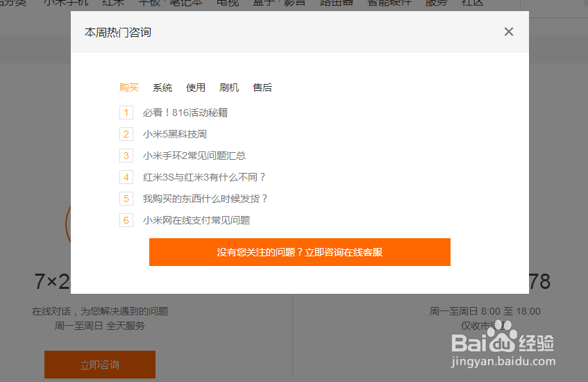Viewport: 588px width, 382px height.
Task: Click the 立即咨询 button on background page
Action: coord(100,365)
